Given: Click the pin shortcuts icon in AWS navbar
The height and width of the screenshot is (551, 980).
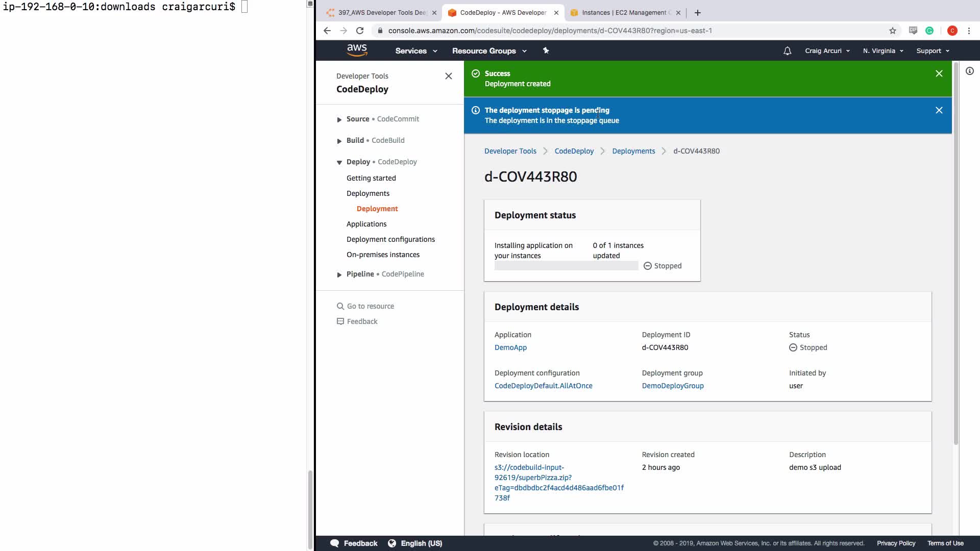Looking at the screenshot, I should click(x=546, y=51).
